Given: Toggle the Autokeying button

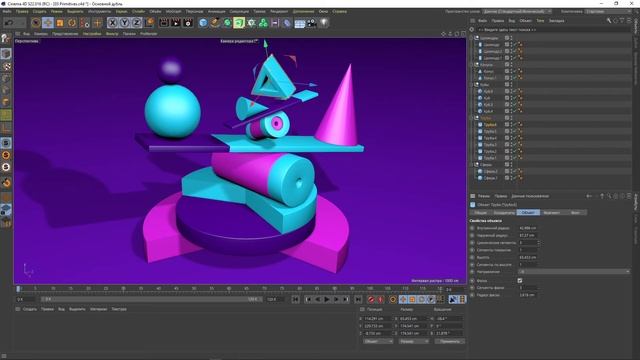Looking at the screenshot, I should coord(380,300).
